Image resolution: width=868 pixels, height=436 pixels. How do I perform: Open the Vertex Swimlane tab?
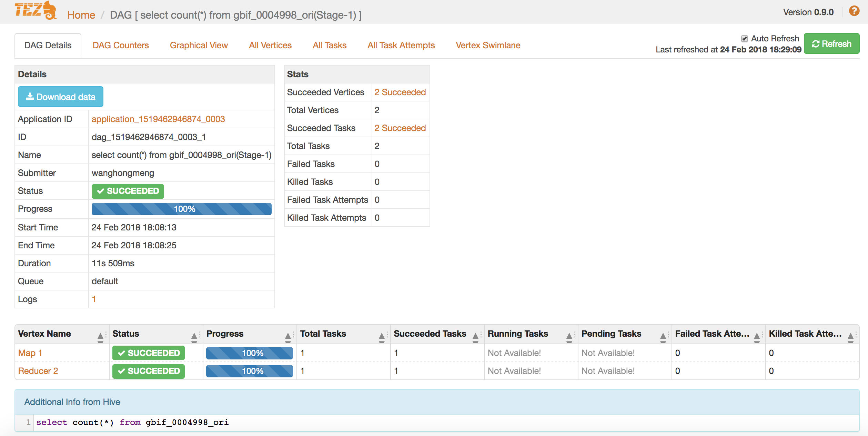[x=488, y=45]
